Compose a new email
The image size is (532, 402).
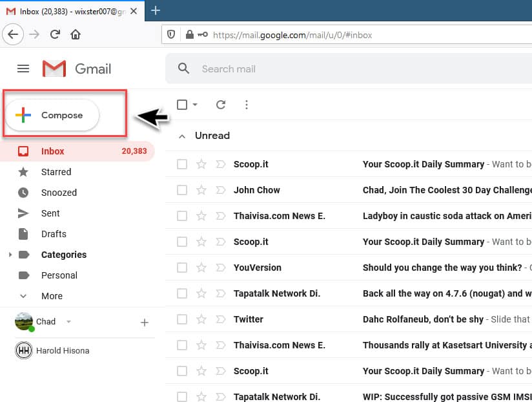point(52,115)
